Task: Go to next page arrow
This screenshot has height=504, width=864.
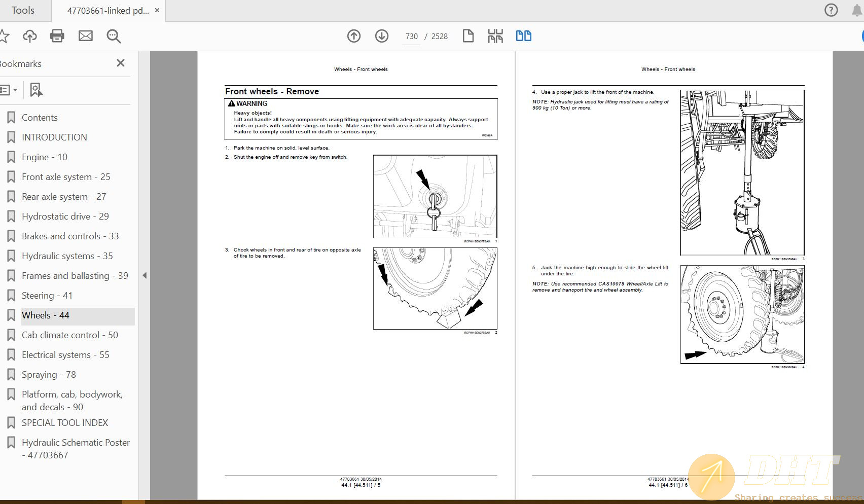Action: tap(382, 36)
